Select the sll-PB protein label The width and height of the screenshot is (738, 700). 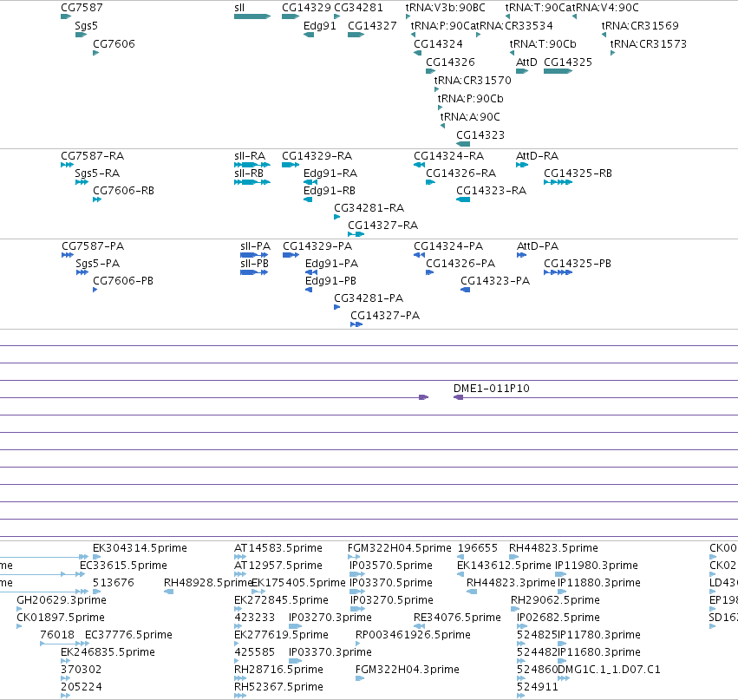click(x=255, y=264)
